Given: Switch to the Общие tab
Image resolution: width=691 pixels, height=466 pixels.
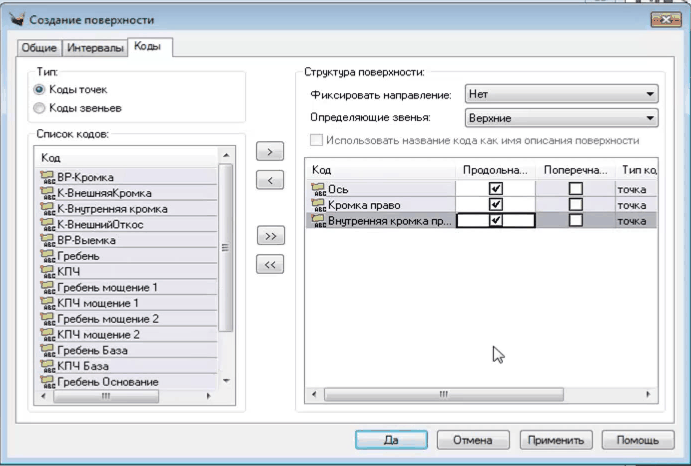Looking at the screenshot, I should (x=40, y=47).
